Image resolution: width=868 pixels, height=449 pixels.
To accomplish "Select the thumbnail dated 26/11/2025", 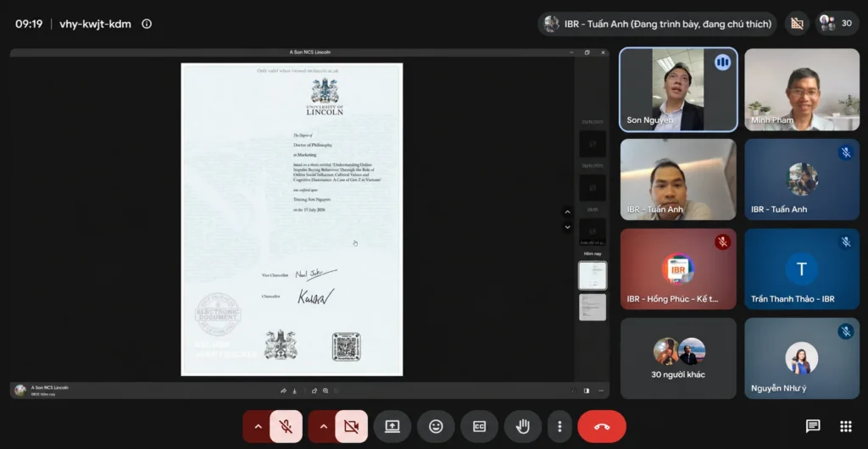I will pyautogui.click(x=593, y=187).
